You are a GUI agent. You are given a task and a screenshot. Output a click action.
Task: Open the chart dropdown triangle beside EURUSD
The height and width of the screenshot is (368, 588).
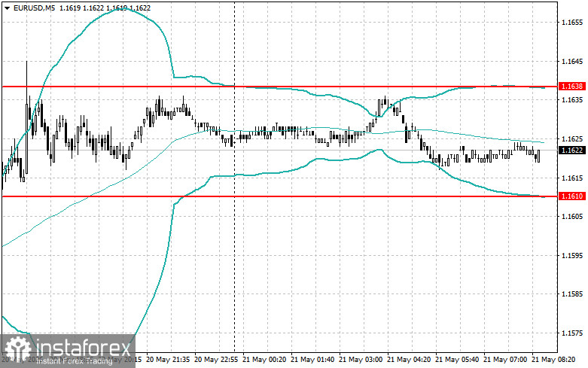[x=7, y=8]
